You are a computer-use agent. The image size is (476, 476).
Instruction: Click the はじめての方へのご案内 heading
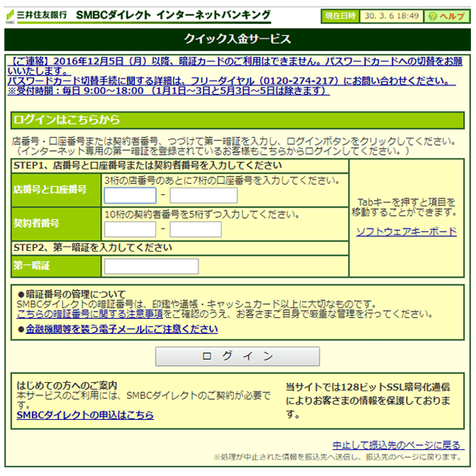(x=67, y=386)
